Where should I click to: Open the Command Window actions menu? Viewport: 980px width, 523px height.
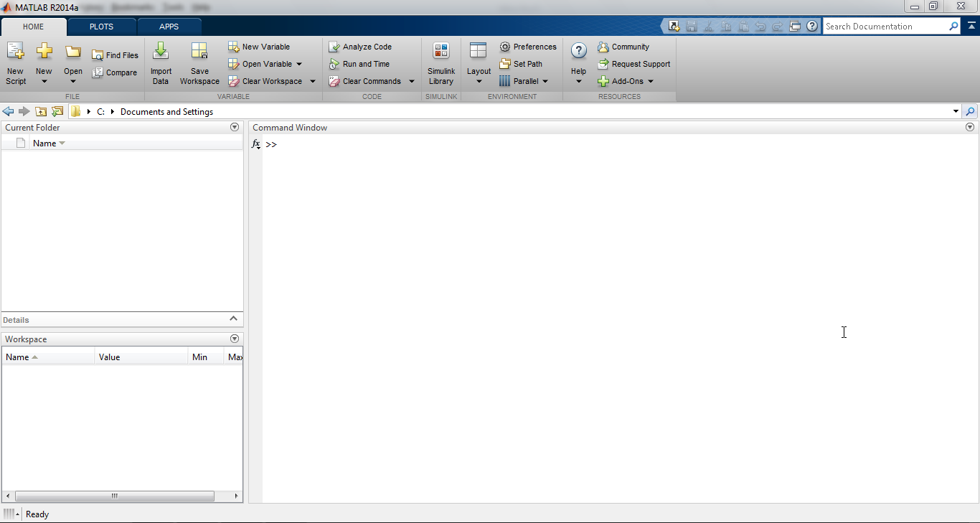971,127
